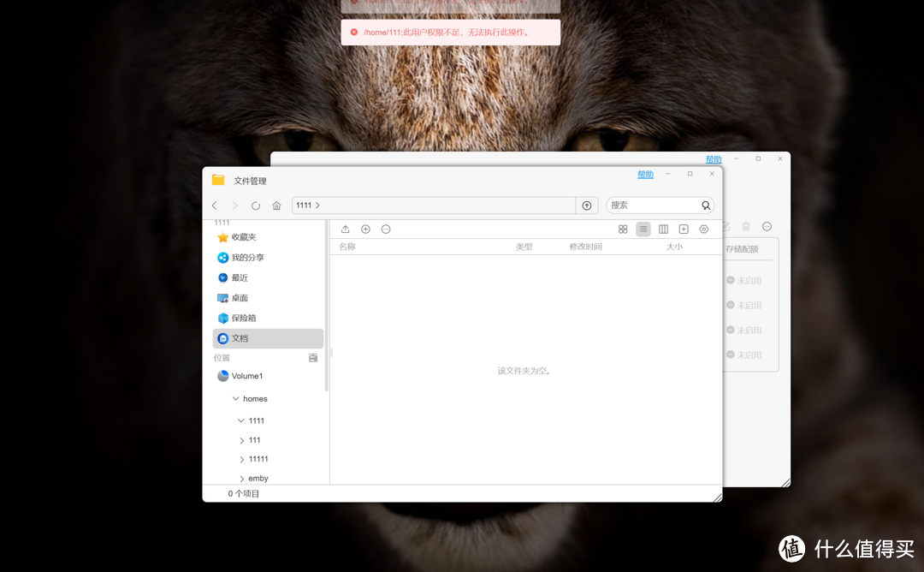Open Desktop (桌面) in sidebar
Viewport: 924px width, 572px height.
(x=268, y=298)
